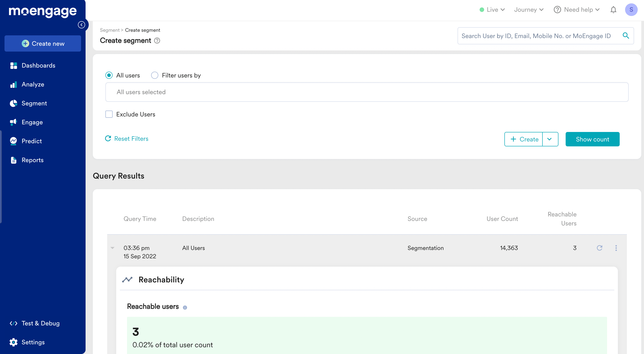
Task: Click the Query Time column header
Action: [140, 219]
